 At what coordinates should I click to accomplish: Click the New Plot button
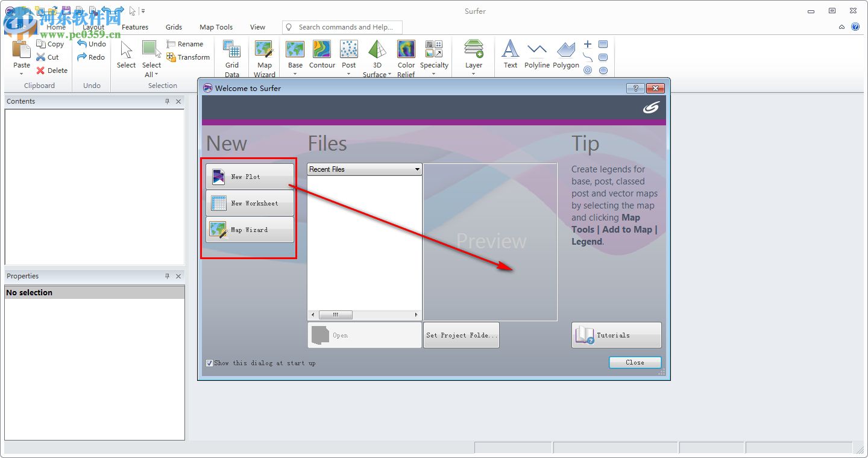(250, 177)
